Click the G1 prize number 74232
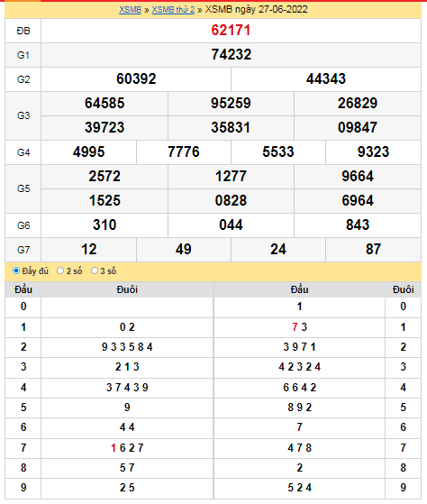Viewport: 427px width, 504px height. (231, 55)
